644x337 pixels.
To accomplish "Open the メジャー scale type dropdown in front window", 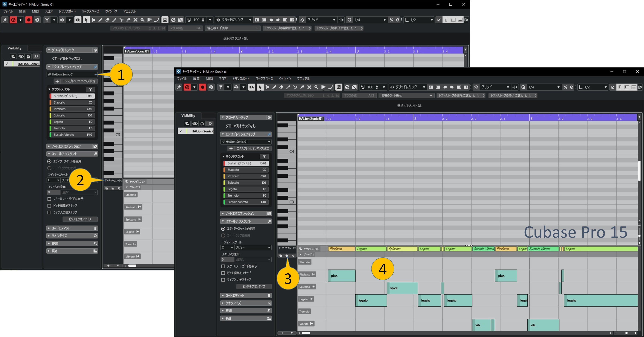I will tap(252, 248).
